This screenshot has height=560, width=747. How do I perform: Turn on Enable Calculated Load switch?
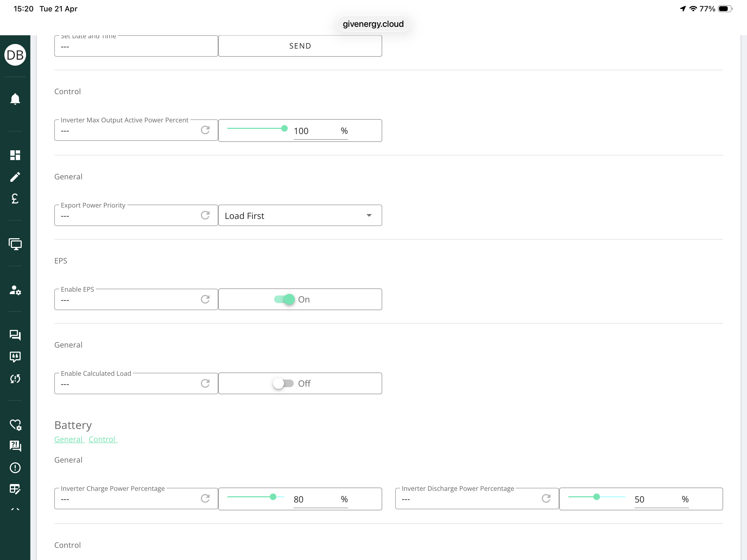(x=284, y=383)
